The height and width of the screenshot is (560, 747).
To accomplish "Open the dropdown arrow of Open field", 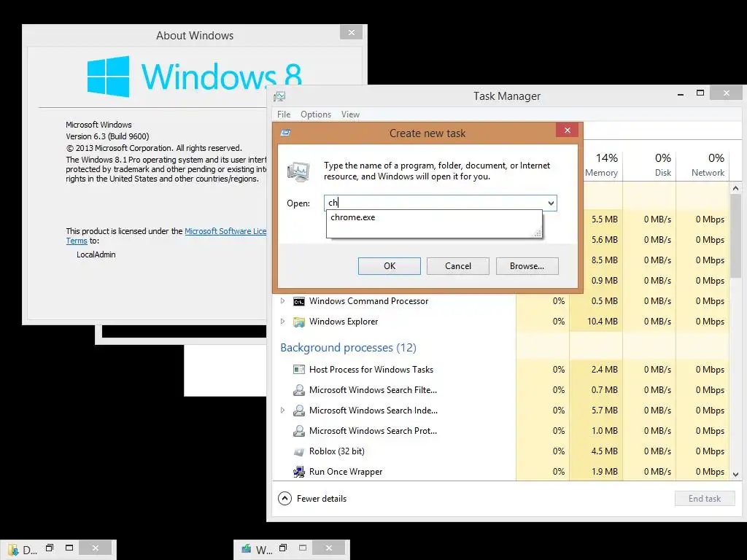I will click(551, 203).
